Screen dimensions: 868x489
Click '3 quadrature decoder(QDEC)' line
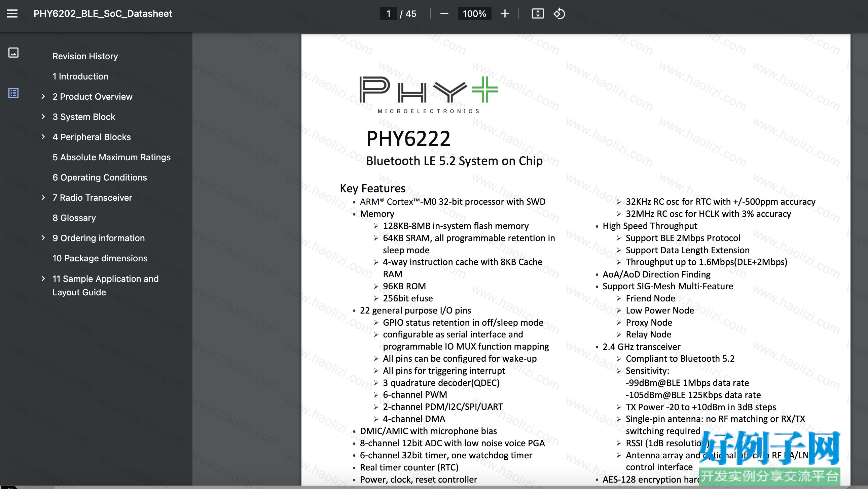pyautogui.click(x=441, y=383)
